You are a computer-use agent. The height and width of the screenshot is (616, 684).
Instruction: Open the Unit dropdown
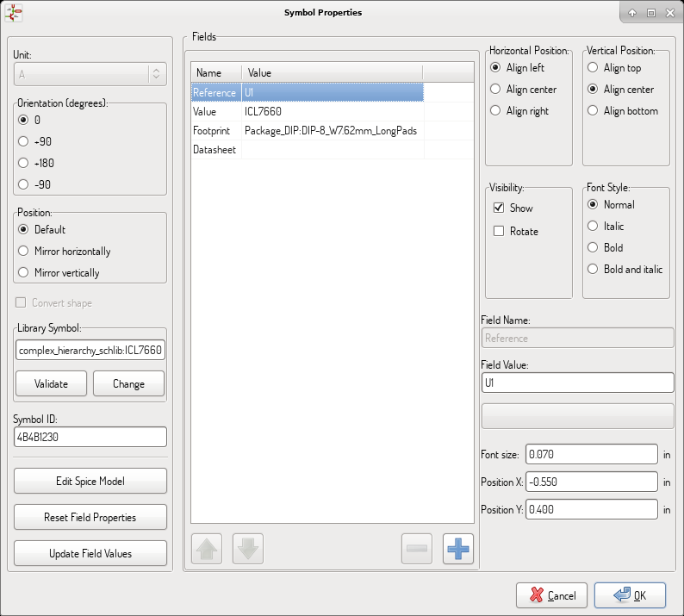click(90, 75)
